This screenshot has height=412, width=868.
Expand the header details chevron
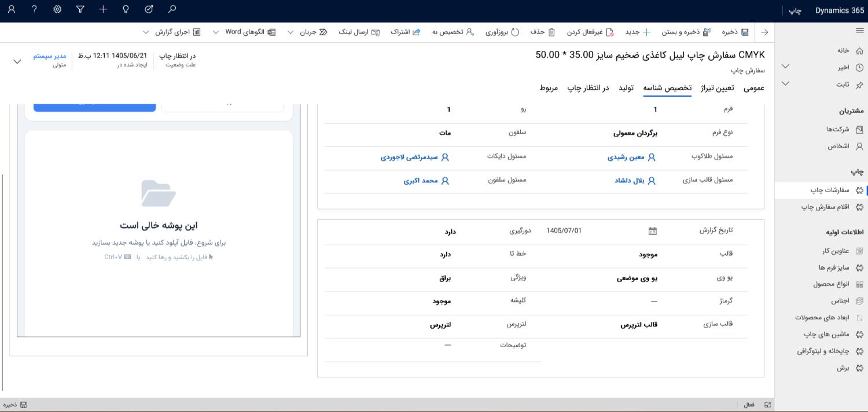(17, 61)
